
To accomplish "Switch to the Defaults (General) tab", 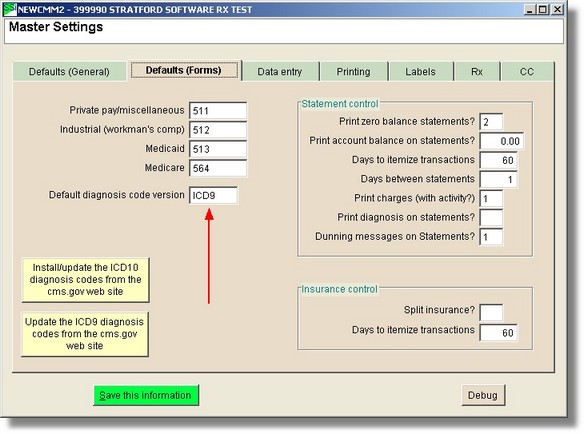I will pos(69,72).
